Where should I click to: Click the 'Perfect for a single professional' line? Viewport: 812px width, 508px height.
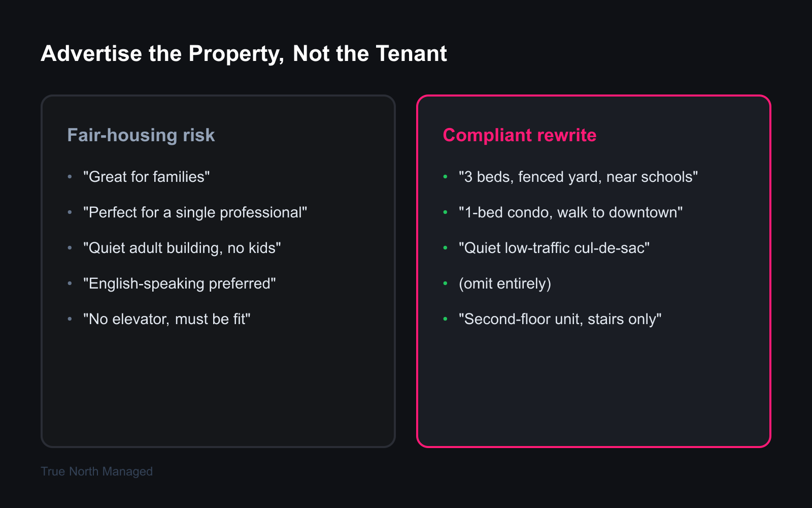pyautogui.click(x=195, y=212)
